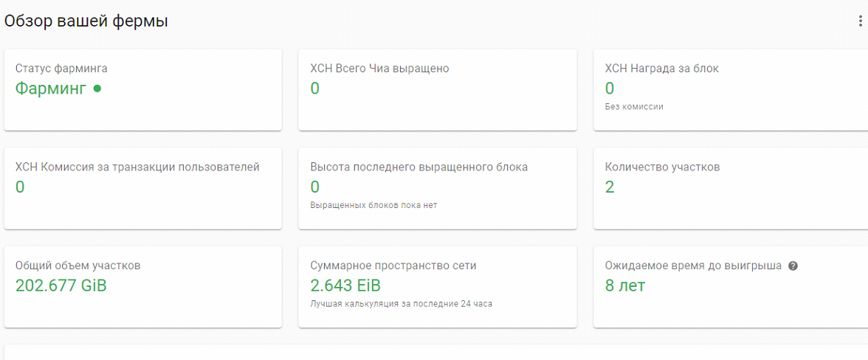Click 'XCH Всего Чиа выращено' label

coord(379,69)
